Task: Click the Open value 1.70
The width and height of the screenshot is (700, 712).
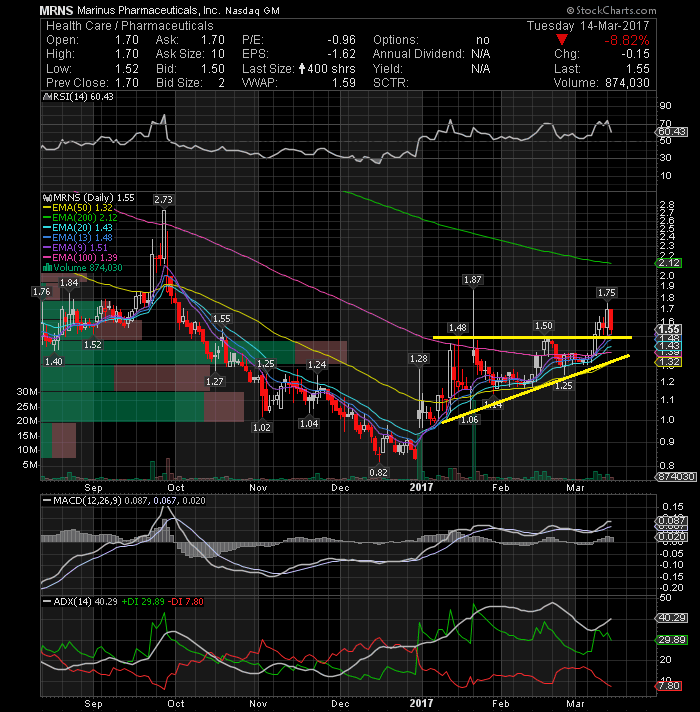Action: (127, 40)
